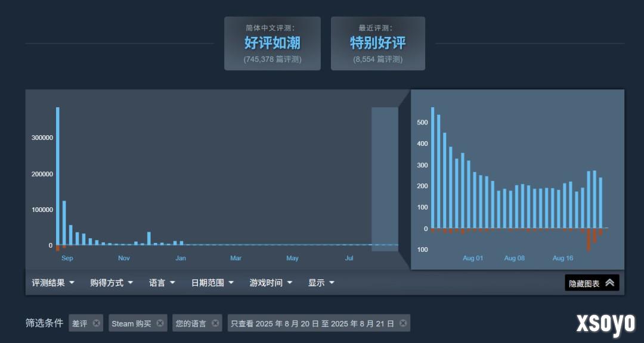Open the 购得方式 dropdown filter
This screenshot has height=343, width=644.
click(112, 283)
